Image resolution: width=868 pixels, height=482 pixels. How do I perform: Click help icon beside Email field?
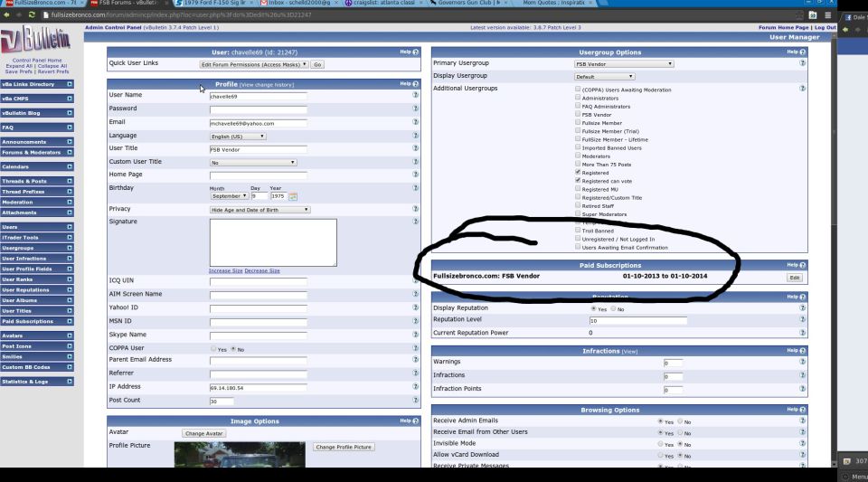(x=415, y=122)
